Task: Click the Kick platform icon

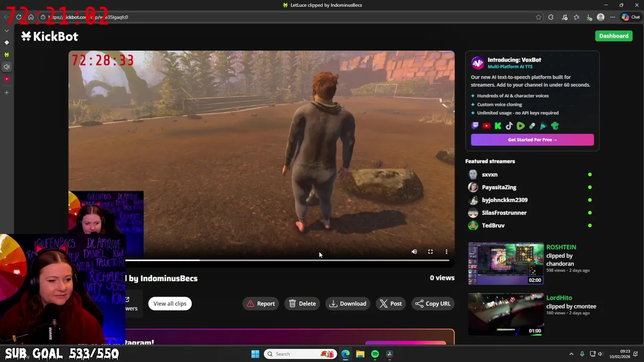Action: (x=498, y=126)
